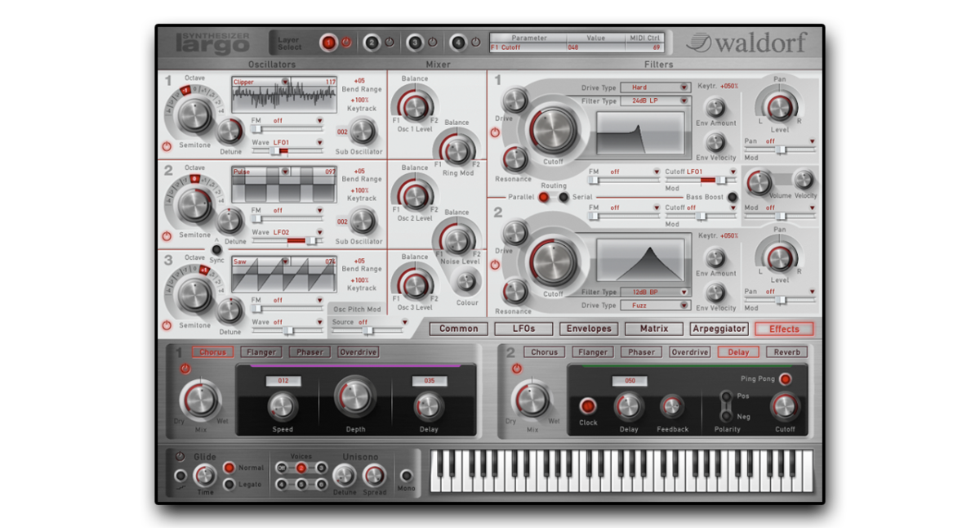The height and width of the screenshot is (528, 980).
Task: Select Reverb for effect slot 2
Action: click(x=787, y=352)
